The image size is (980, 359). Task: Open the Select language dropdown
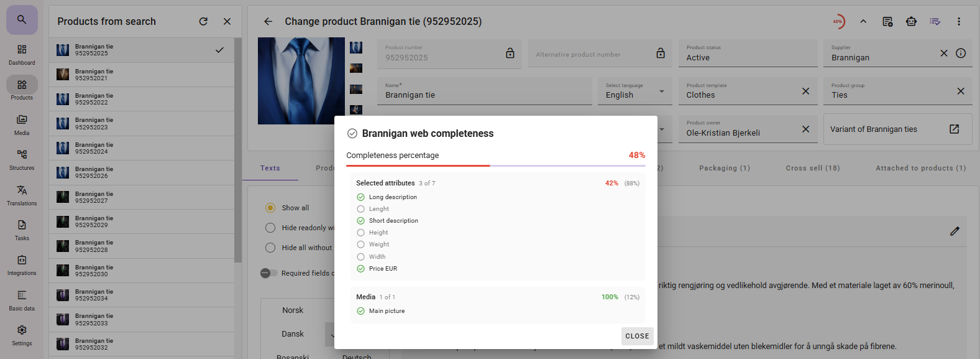(635, 91)
